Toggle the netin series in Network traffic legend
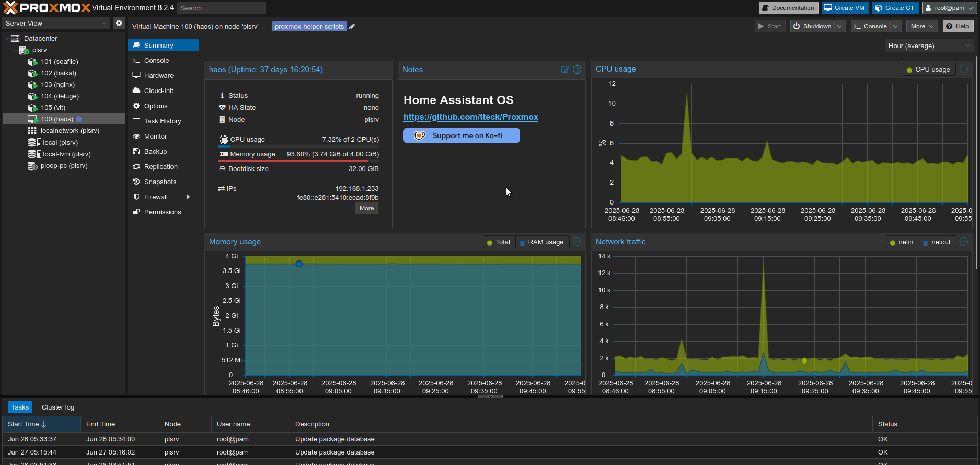This screenshot has width=980, height=465. click(902, 242)
